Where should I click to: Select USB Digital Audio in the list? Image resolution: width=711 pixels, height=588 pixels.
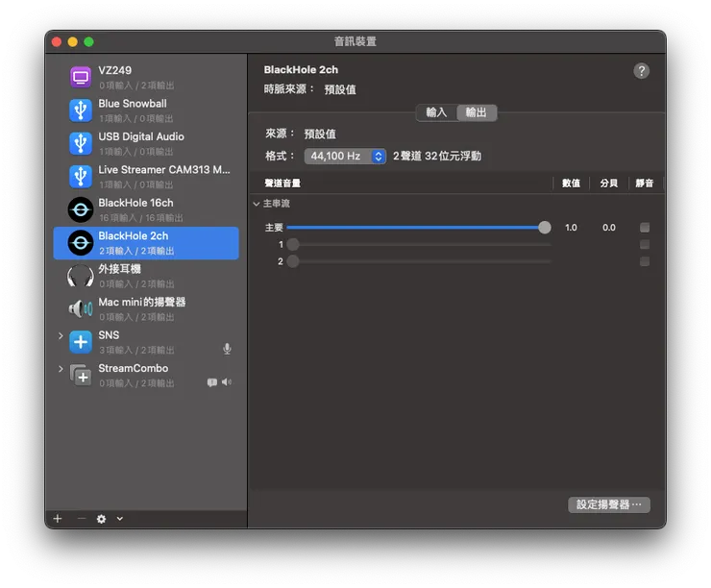click(x=146, y=143)
